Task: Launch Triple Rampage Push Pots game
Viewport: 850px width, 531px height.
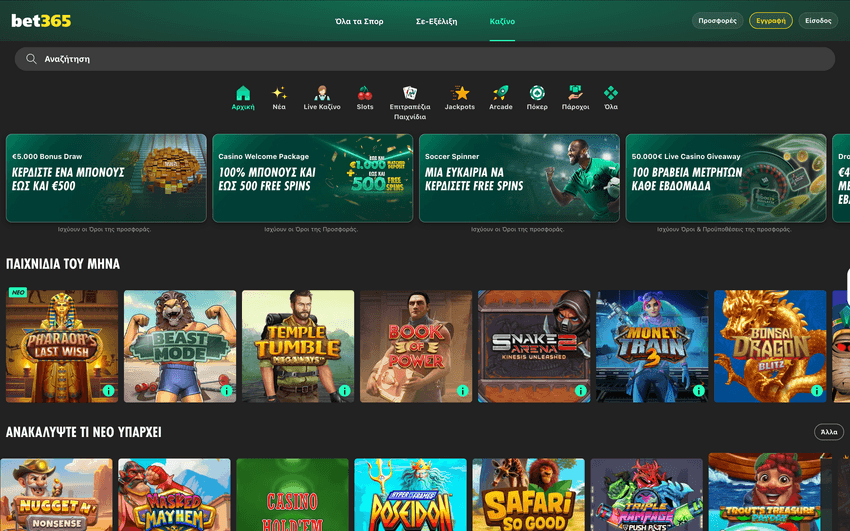Action: (647, 495)
